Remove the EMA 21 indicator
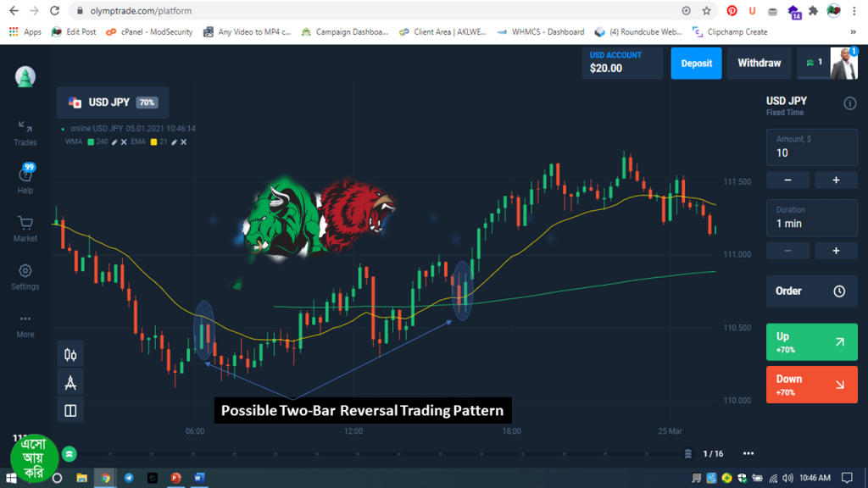This screenshot has height=488, width=868. click(x=184, y=141)
